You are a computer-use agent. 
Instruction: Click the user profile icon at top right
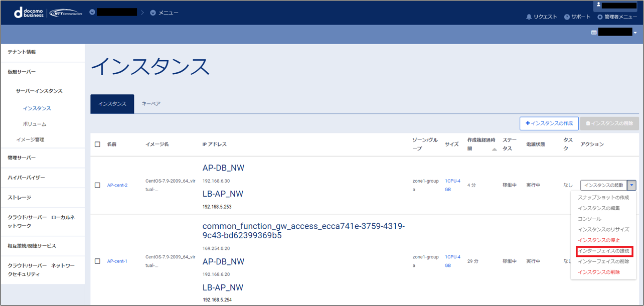pyautogui.click(x=598, y=5)
